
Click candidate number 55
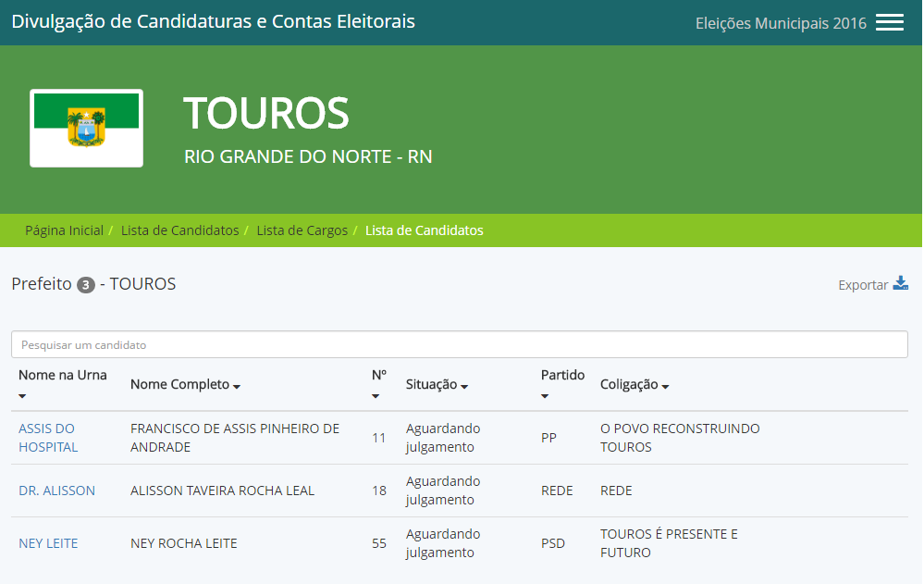pyautogui.click(x=379, y=543)
